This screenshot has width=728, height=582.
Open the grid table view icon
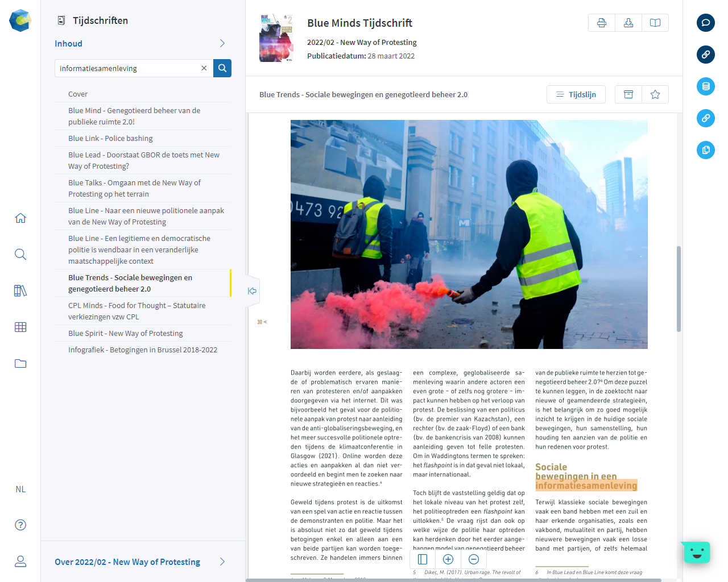click(20, 327)
